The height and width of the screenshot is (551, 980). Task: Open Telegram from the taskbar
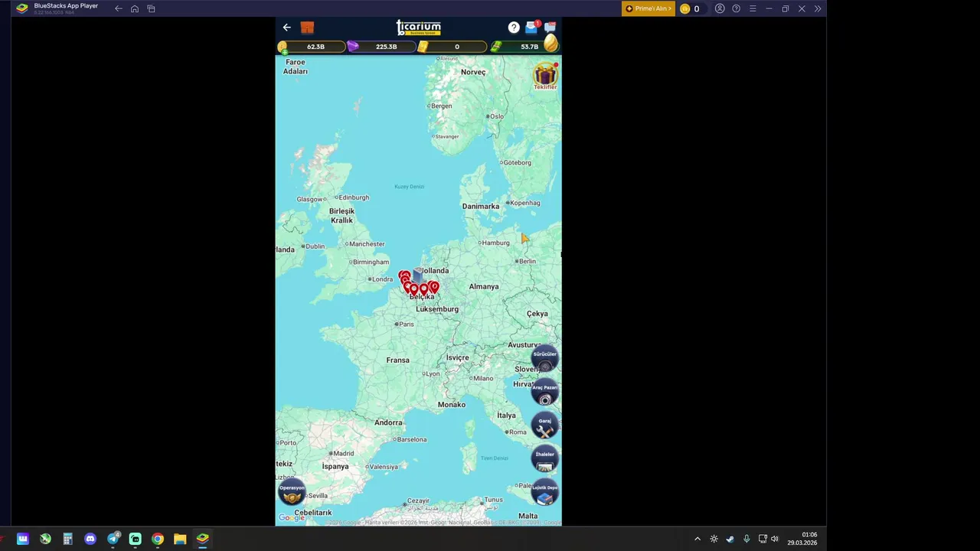coord(113,539)
